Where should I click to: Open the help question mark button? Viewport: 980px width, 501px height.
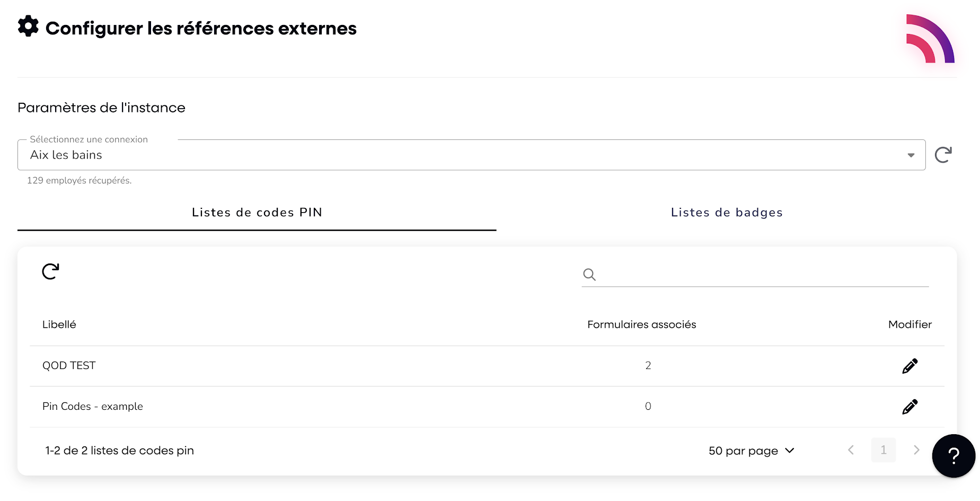coord(953,455)
